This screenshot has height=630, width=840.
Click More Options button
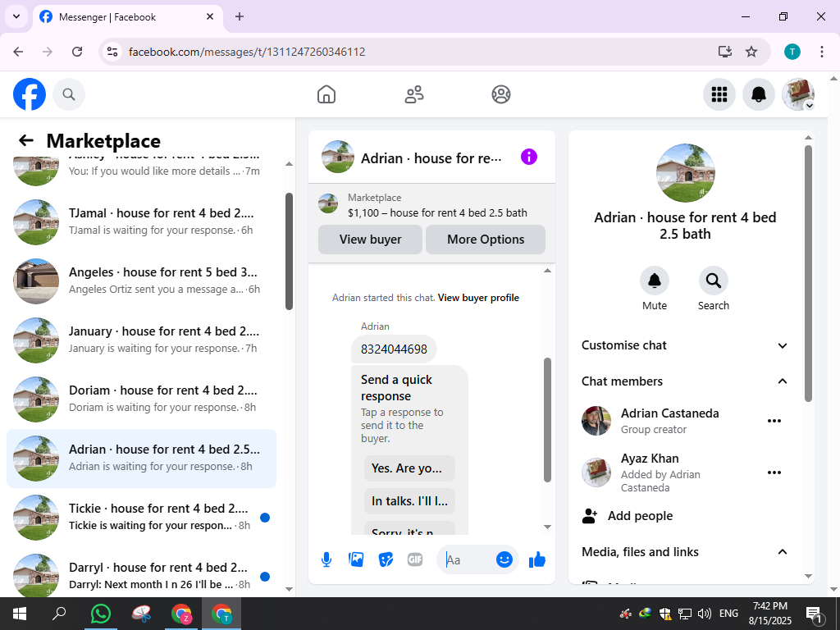(x=486, y=240)
